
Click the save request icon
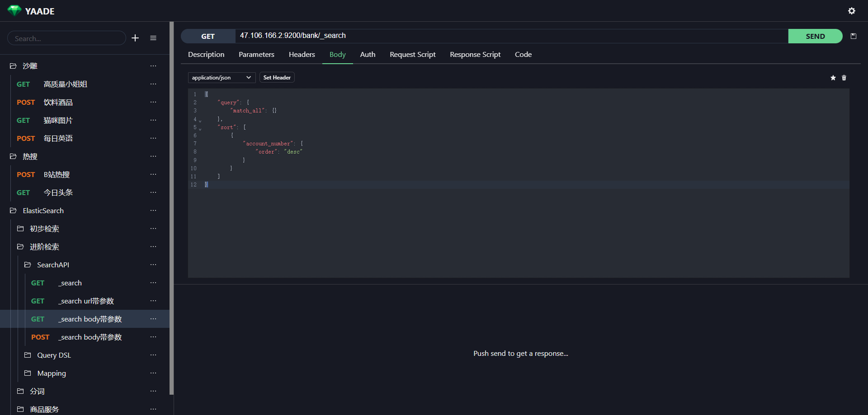pos(854,36)
